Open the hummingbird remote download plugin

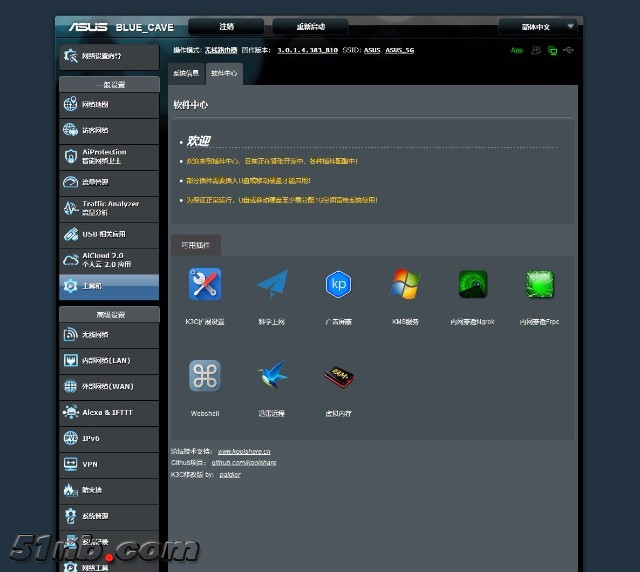(x=272, y=376)
